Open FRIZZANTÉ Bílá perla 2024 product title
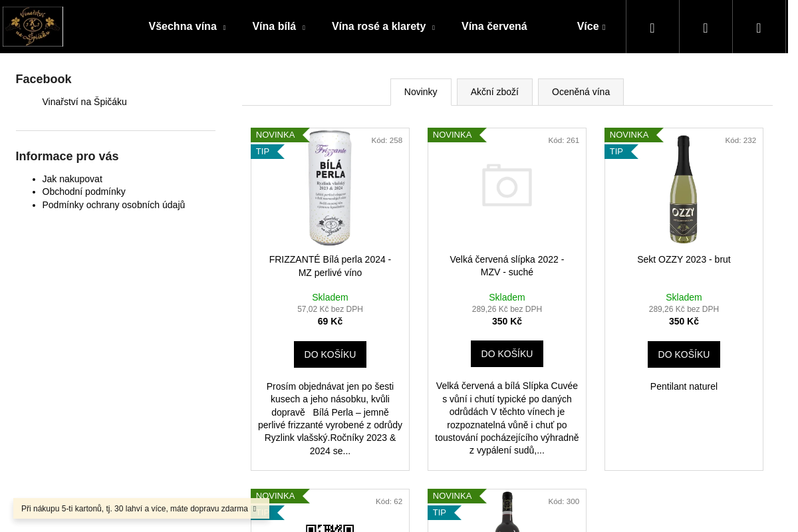798x532 pixels. click(x=330, y=266)
